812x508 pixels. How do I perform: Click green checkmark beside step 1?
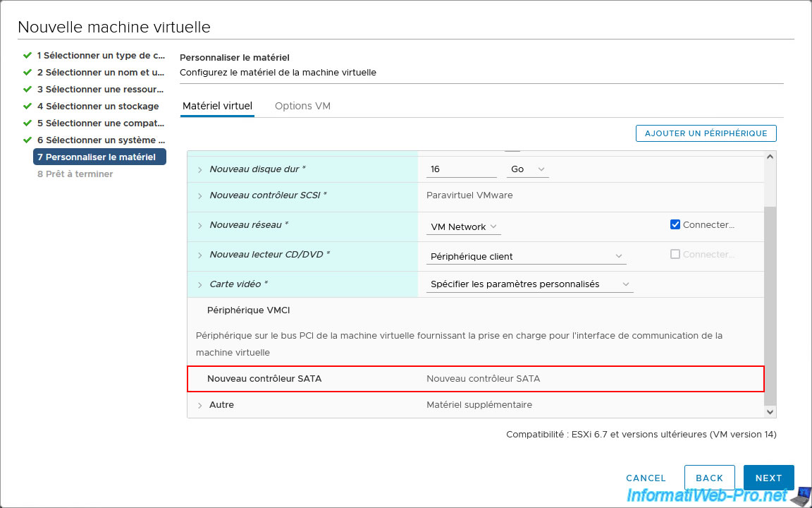point(27,55)
